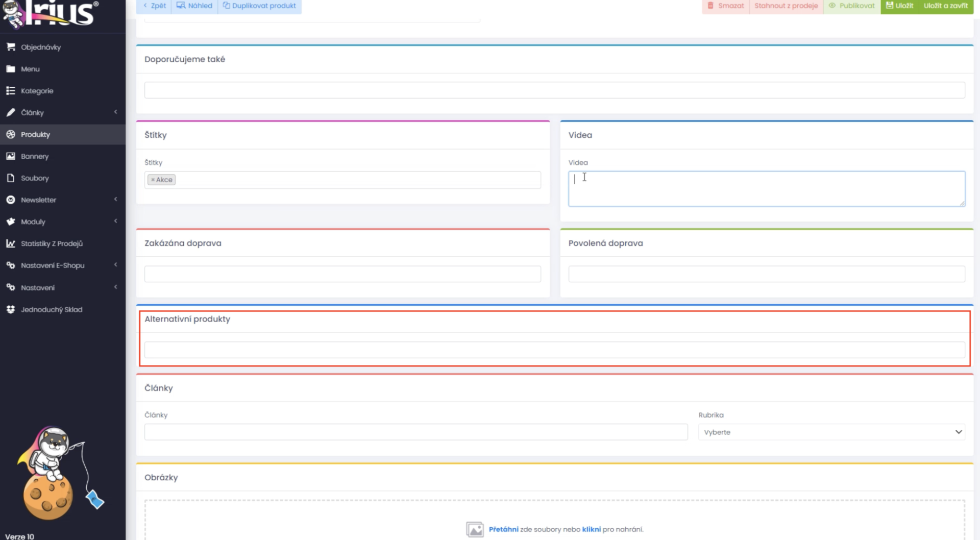Click the Objednávky cart icon

[x=11, y=47]
